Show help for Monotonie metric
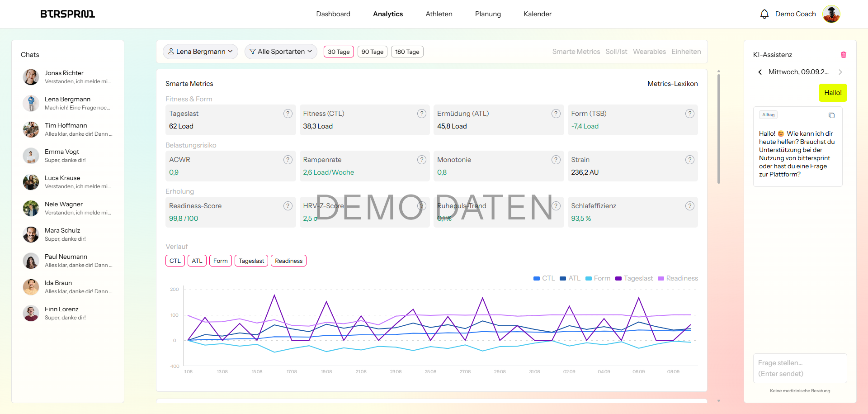Image resolution: width=868 pixels, height=414 pixels. point(556,160)
